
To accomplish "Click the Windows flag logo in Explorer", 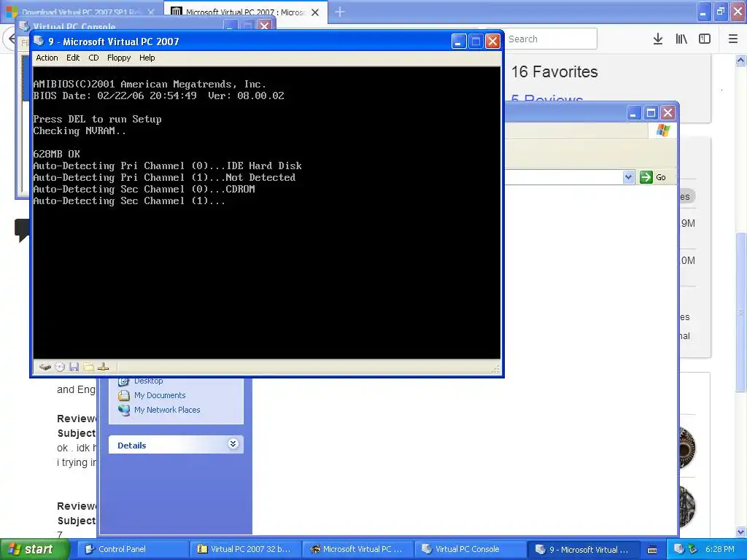I will tap(662, 131).
